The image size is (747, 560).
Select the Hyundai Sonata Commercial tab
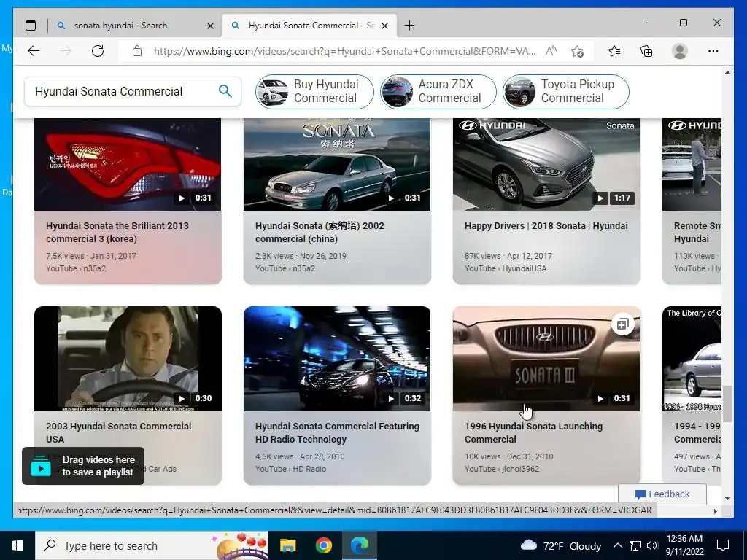[311, 26]
